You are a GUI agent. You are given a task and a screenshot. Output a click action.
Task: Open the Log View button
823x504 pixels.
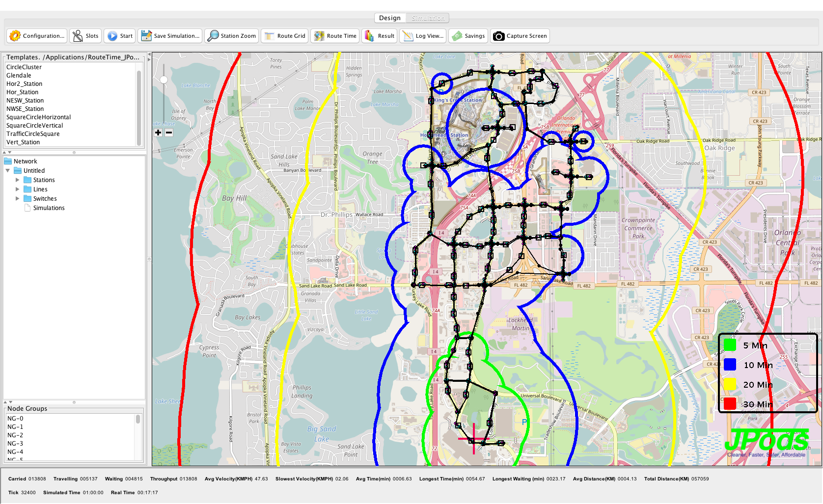[423, 36]
